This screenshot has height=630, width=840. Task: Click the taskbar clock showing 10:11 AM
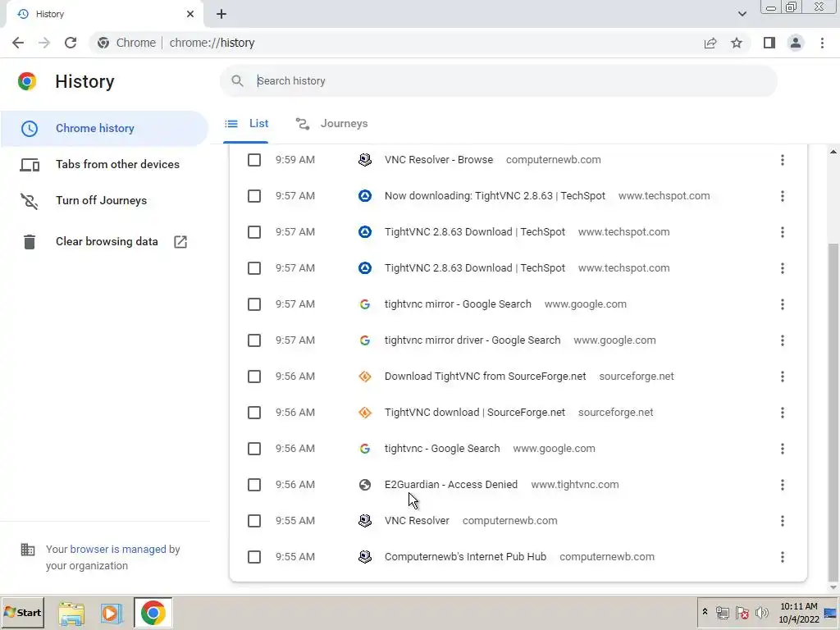(x=799, y=613)
